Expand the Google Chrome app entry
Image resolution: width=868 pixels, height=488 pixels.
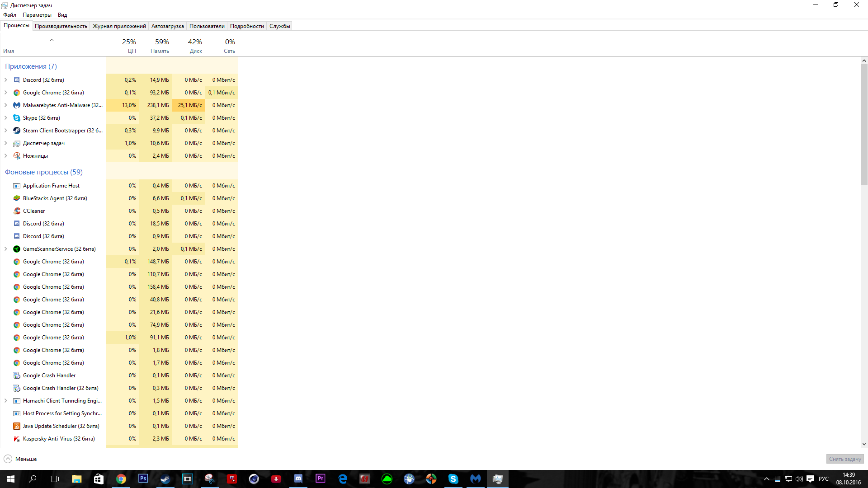click(6, 93)
